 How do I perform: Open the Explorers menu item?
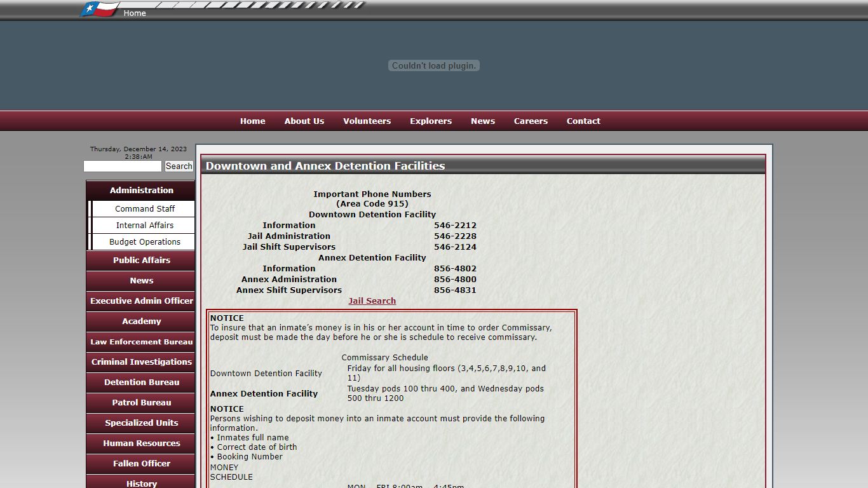point(430,121)
